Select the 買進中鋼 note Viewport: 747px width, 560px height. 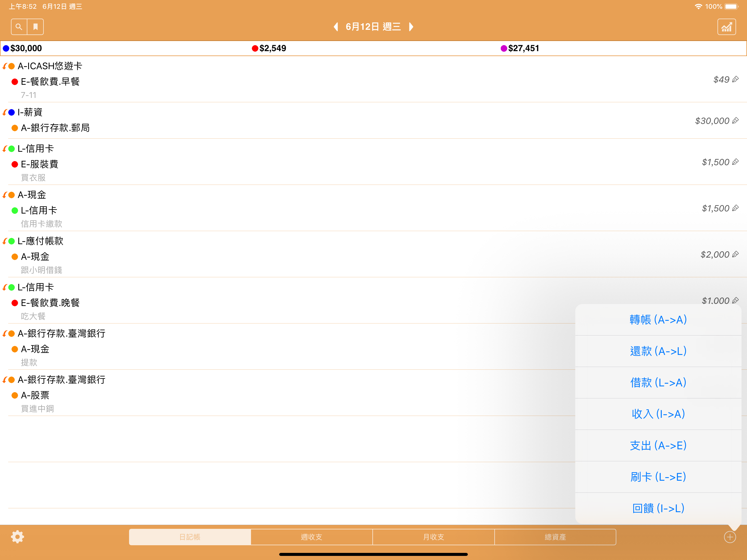coord(37,409)
